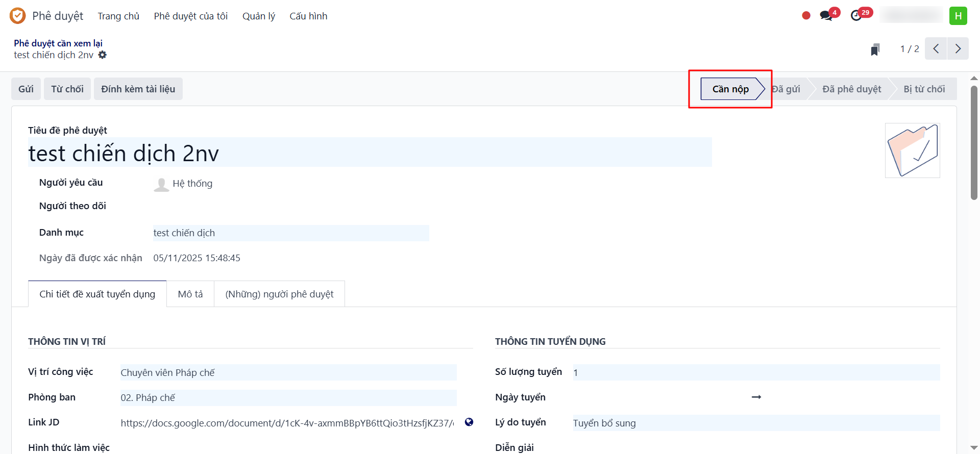Open the Cấu hình menu
The height and width of the screenshot is (454, 980).
308,16
